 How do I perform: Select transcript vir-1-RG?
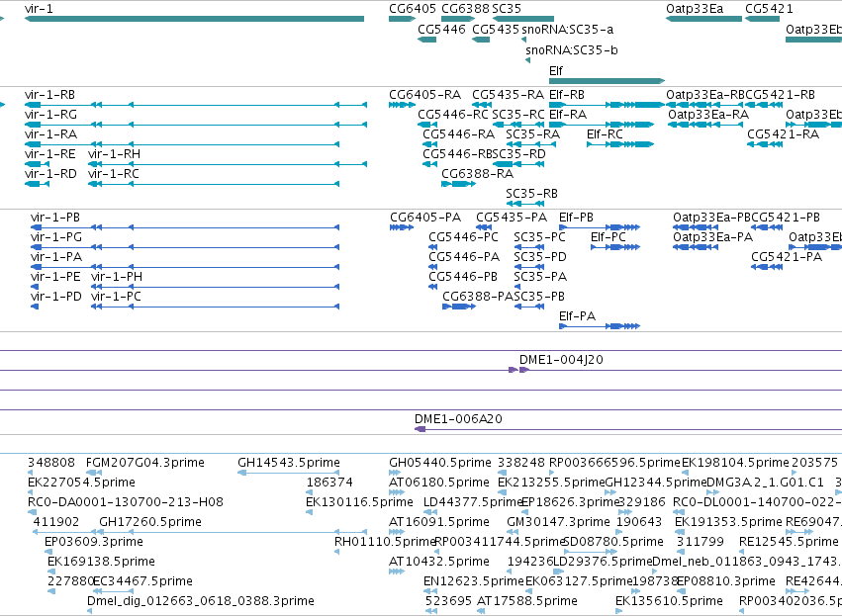point(196,125)
